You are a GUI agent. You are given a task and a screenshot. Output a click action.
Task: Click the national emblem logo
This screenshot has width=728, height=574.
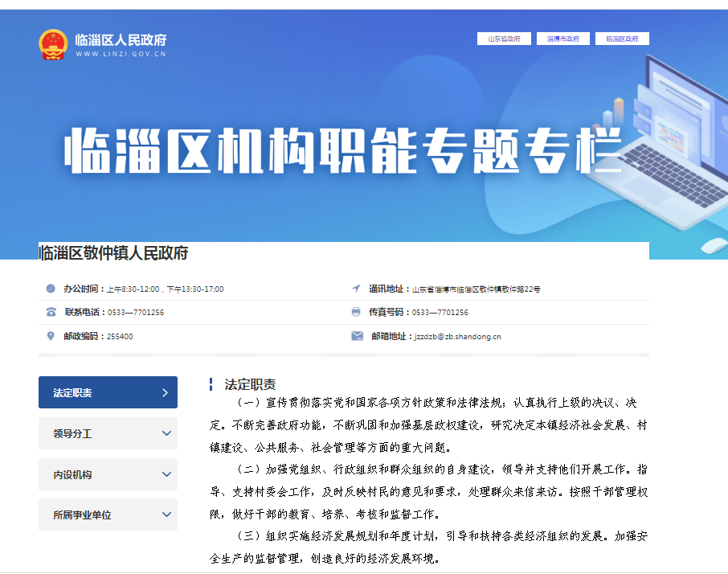point(53,45)
